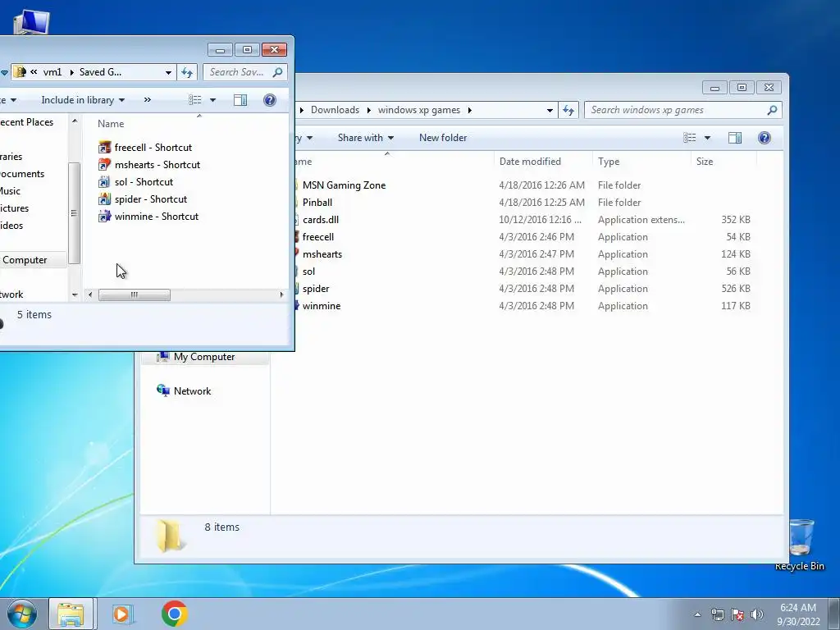This screenshot has height=630, width=840.
Task: Click the windows xp games breadcrumb segment
Action: point(419,110)
